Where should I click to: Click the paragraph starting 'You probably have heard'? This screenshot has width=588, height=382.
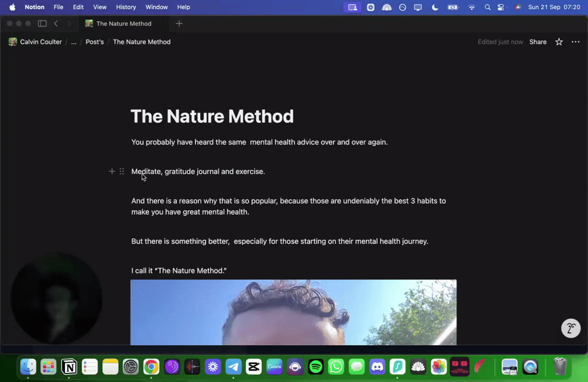pyautogui.click(x=260, y=142)
